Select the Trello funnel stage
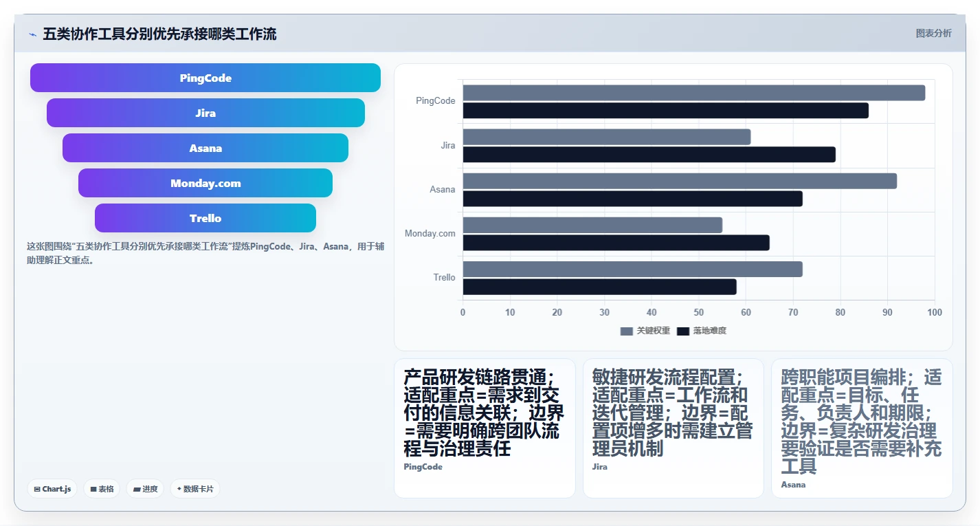Screen dimensions: 980x526 click(x=205, y=218)
